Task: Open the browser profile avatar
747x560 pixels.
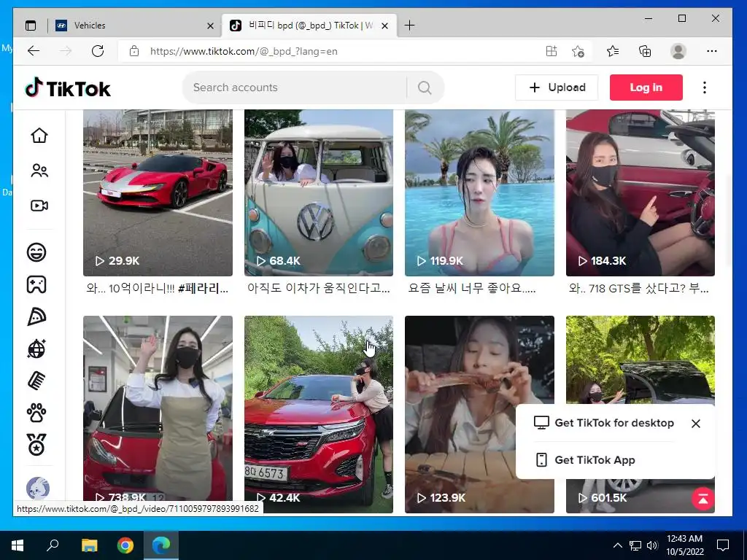Action: 678,51
